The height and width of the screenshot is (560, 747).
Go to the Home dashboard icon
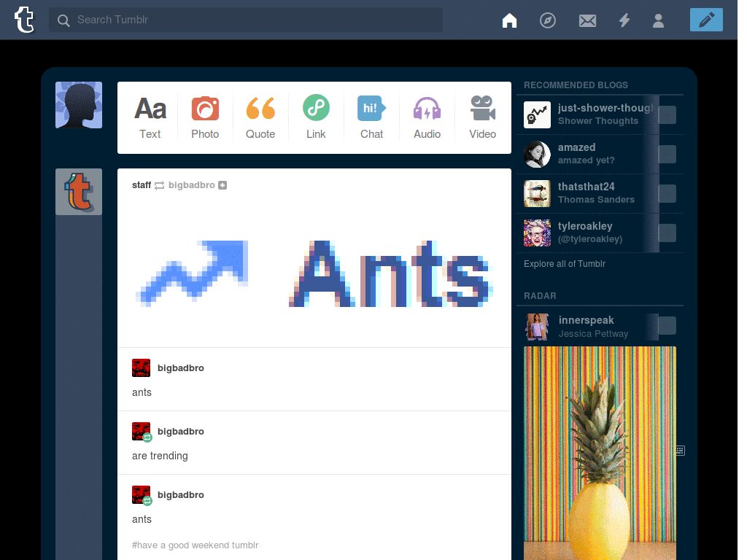point(509,20)
